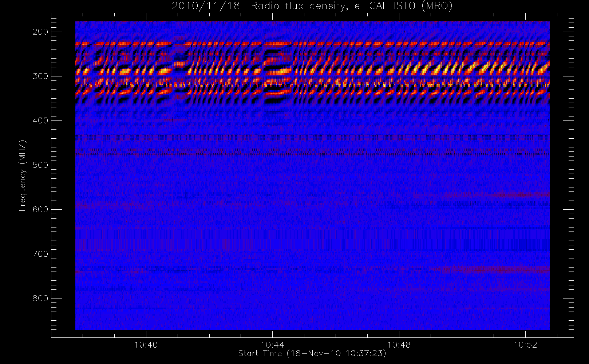
Task: Click the plot title "Radio flux density, e-CALLISTO (MRO)"
Action: (352, 6)
